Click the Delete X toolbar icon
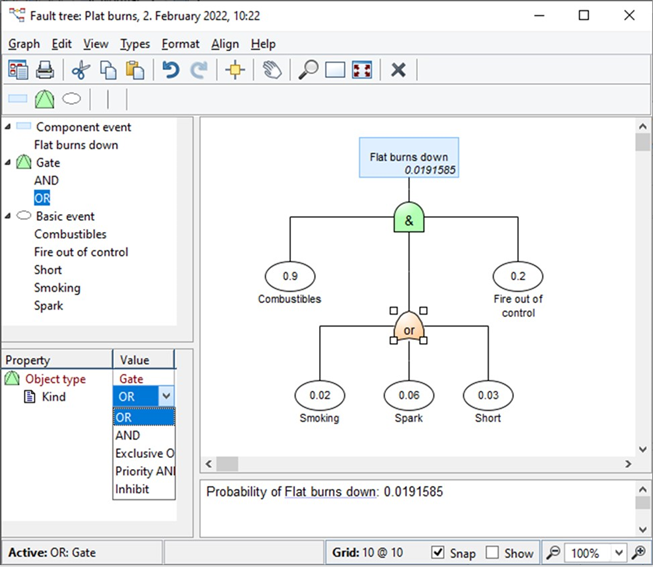 pyautogui.click(x=398, y=70)
